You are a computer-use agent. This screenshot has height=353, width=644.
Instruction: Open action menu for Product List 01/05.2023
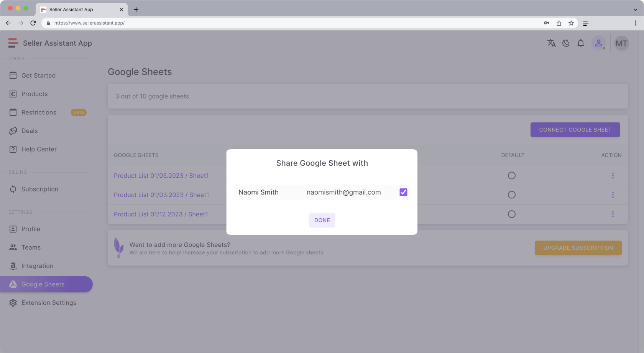pyautogui.click(x=613, y=176)
